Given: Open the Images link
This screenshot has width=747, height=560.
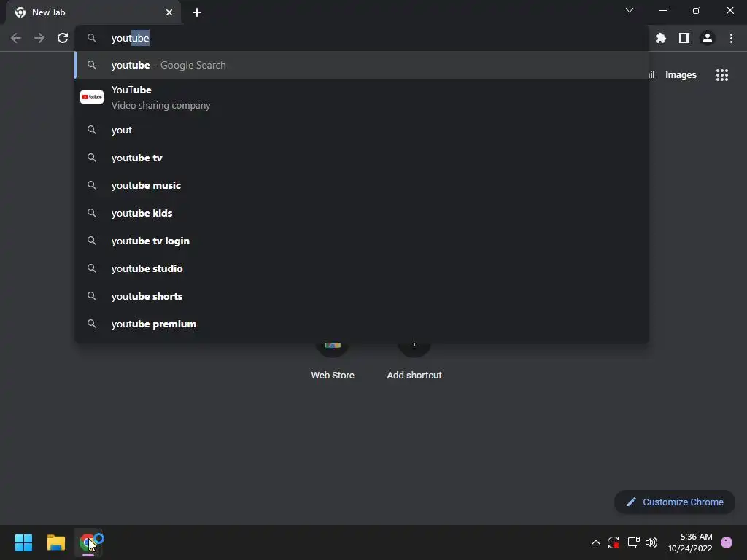Looking at the screenshot, I should 681,75.
